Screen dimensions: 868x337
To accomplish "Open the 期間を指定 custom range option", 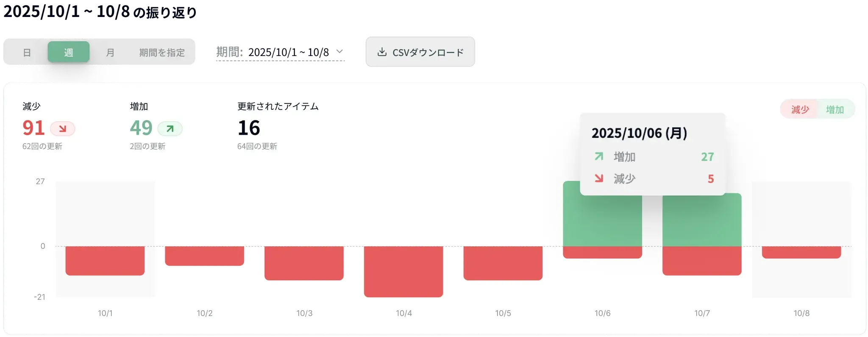I will (x=161, y=53).
